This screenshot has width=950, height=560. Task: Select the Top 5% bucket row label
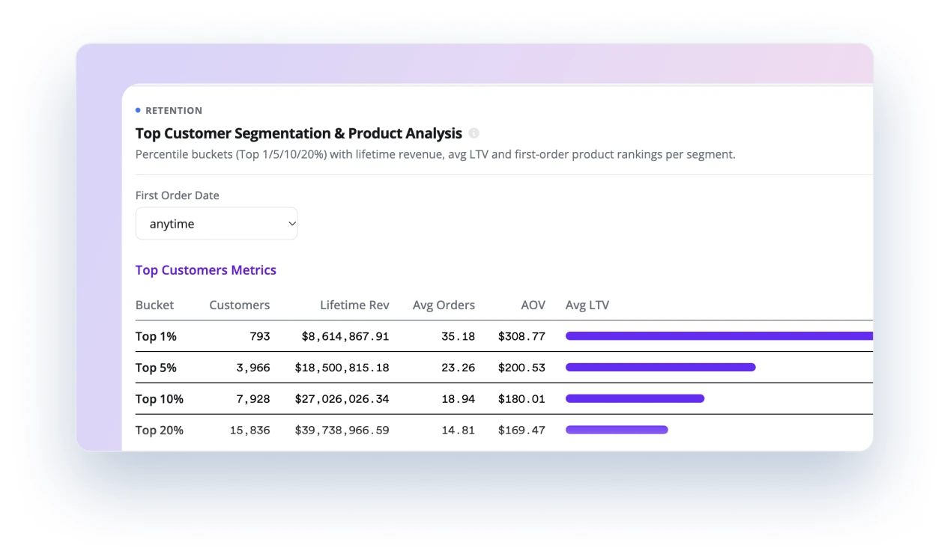(156, 368)
